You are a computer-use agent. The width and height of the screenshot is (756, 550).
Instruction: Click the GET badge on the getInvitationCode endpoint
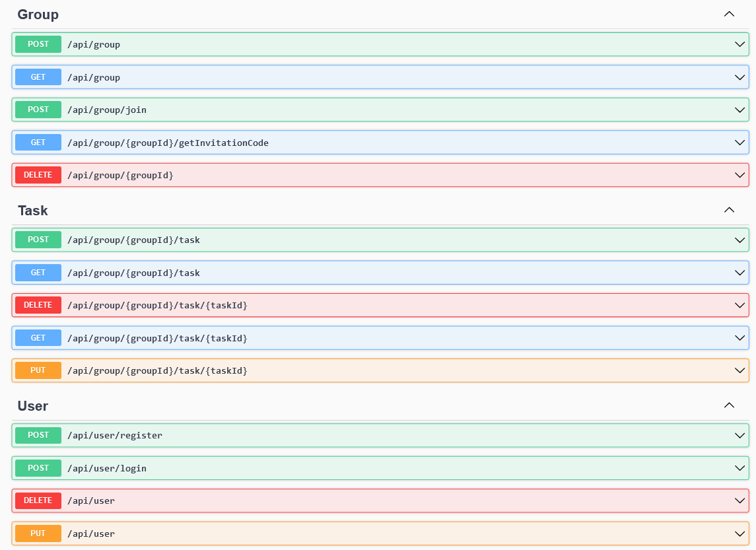click(x=38, y=142)
